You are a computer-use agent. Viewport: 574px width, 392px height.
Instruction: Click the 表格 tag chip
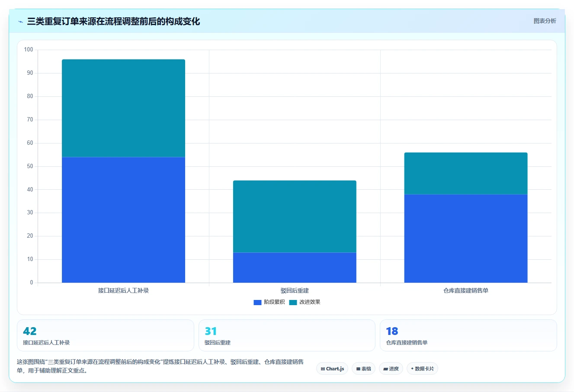363,369
